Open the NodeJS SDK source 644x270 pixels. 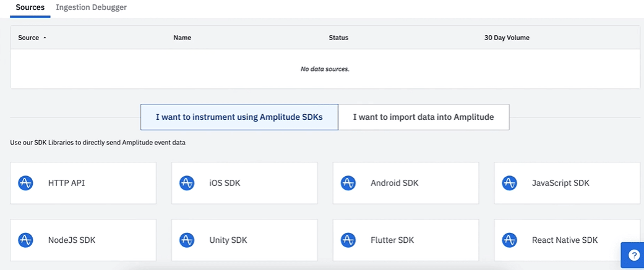83,240
